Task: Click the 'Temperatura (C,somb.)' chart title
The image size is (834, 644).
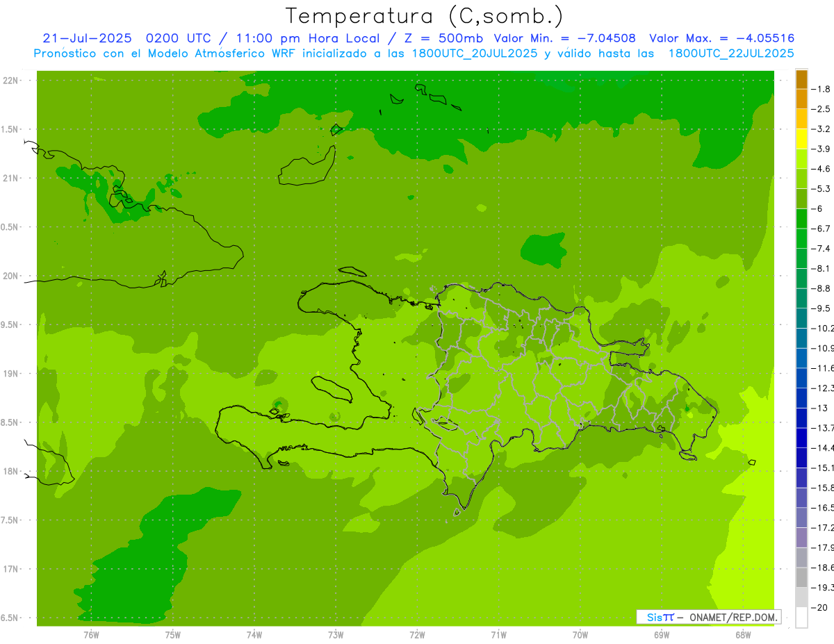Action: (x=425, y=15)
